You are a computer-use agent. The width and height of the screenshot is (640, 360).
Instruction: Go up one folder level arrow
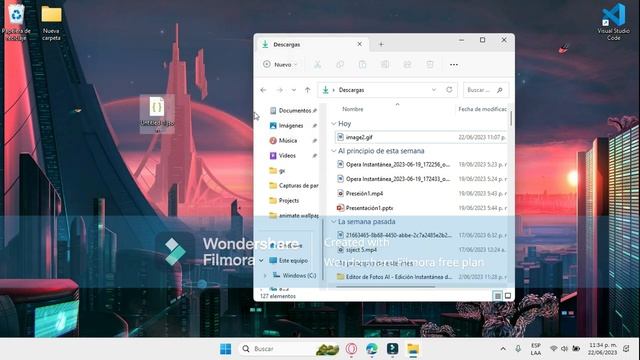click(x=307, y=90)
